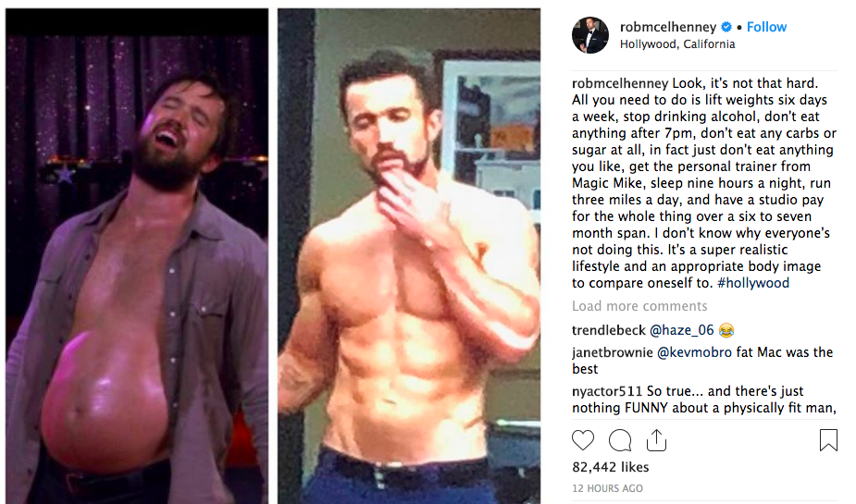
Task: Open comments with the speech bubble icon
Action: tap(620, 439)
